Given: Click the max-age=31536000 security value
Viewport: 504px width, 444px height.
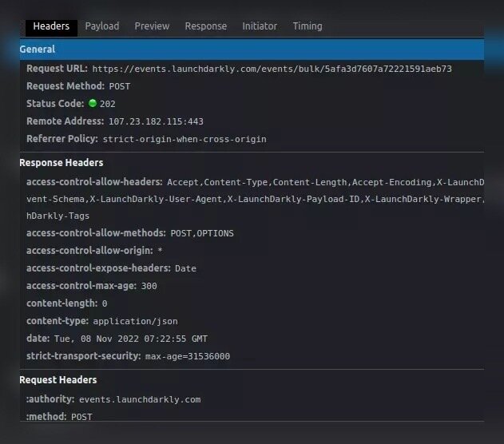Looking at the screenshot, I should pos(188,356).
